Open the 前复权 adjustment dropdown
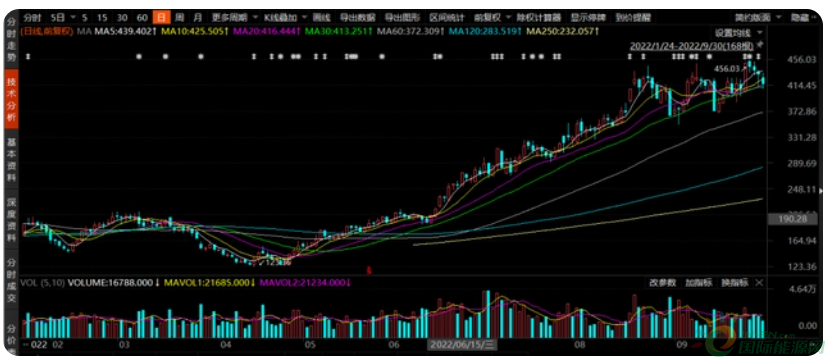Screen dimensions: 830x362 pos(493,17)
